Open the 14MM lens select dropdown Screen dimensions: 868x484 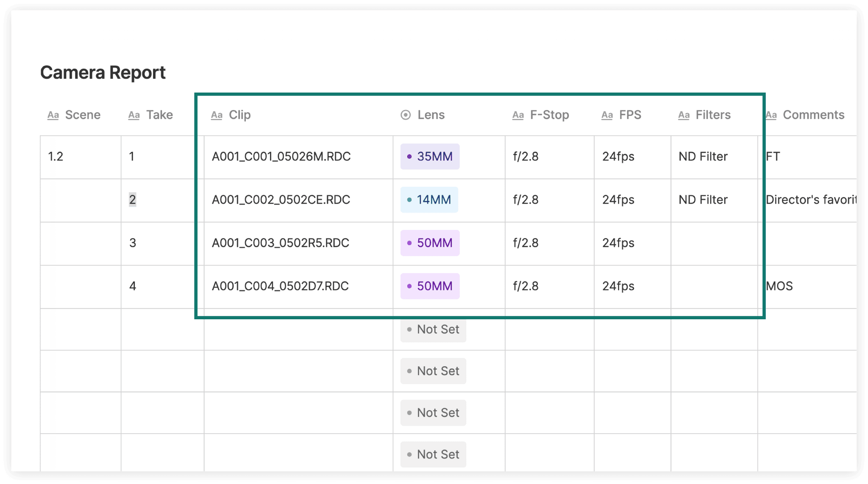[429, 199]
